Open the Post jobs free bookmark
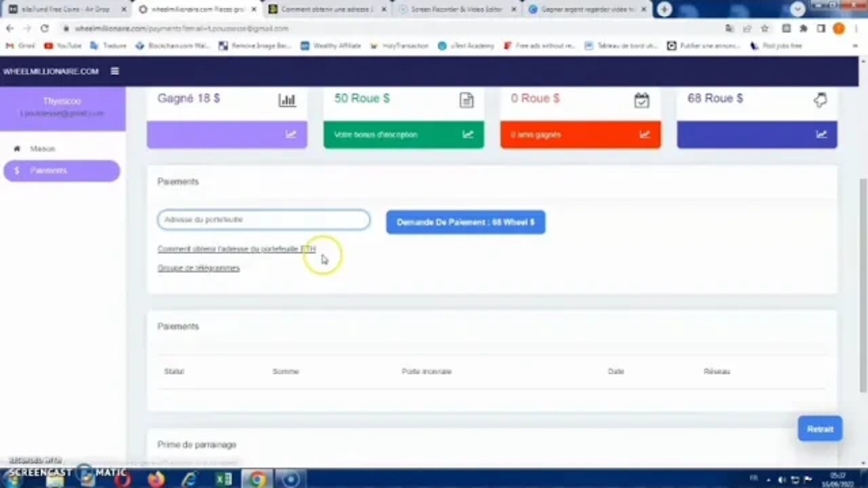The width and height of the screenshot is (868, 488). pyautogui.click(x=776, y=45)
